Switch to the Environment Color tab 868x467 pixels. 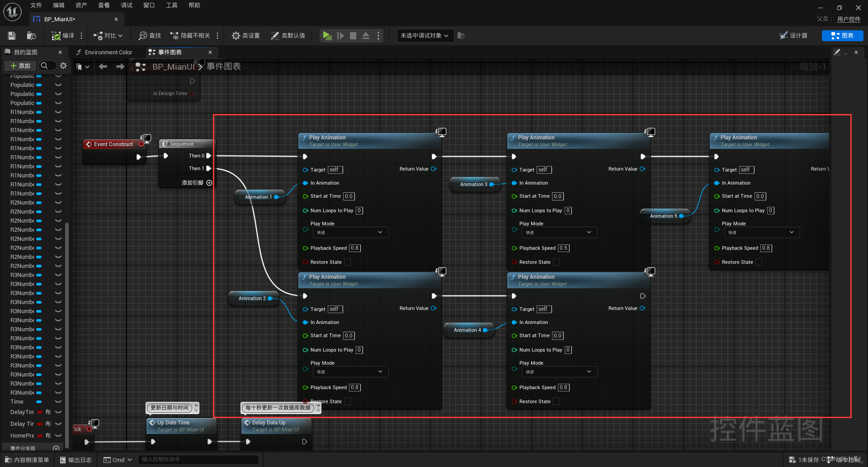coord(108,52)
